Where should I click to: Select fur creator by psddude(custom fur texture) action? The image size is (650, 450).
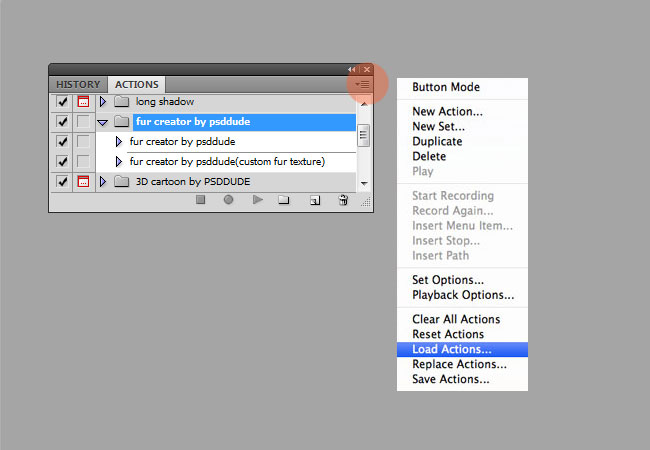click(226, 162)
